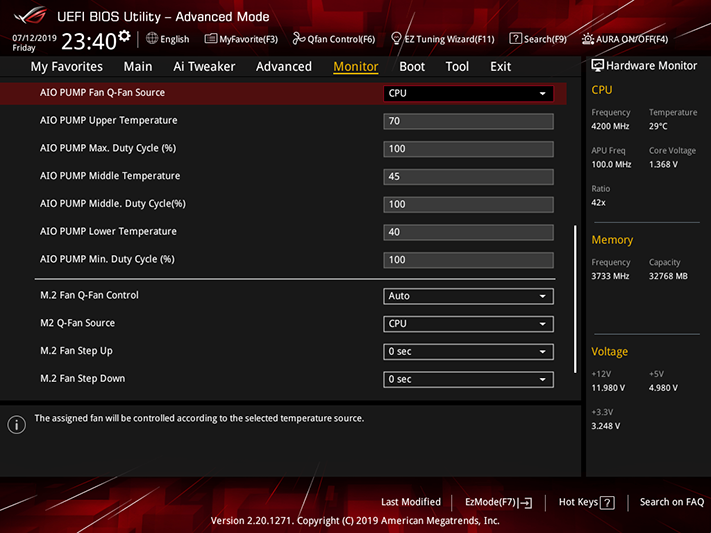Edit AIO PUMP Max. Duty Cycle field

pyautogui.click(x=468, y=149)
